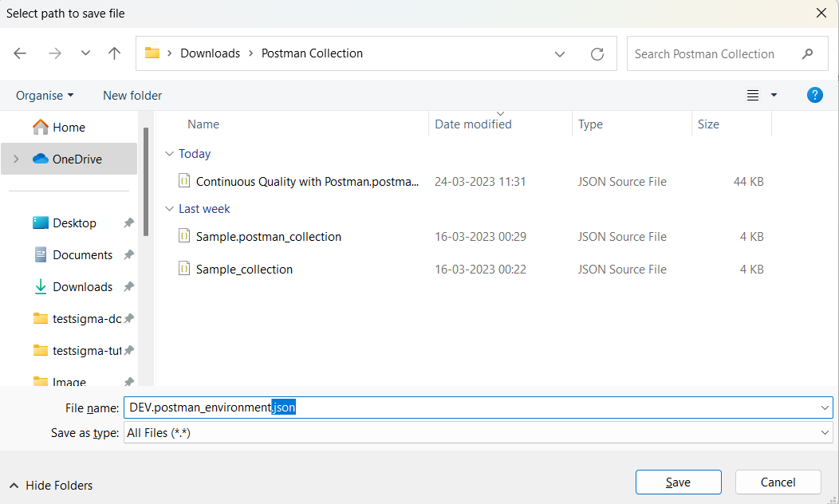Open the Organise menu
Viewport: 839px width, 504px height.
(x=45, y=95)
